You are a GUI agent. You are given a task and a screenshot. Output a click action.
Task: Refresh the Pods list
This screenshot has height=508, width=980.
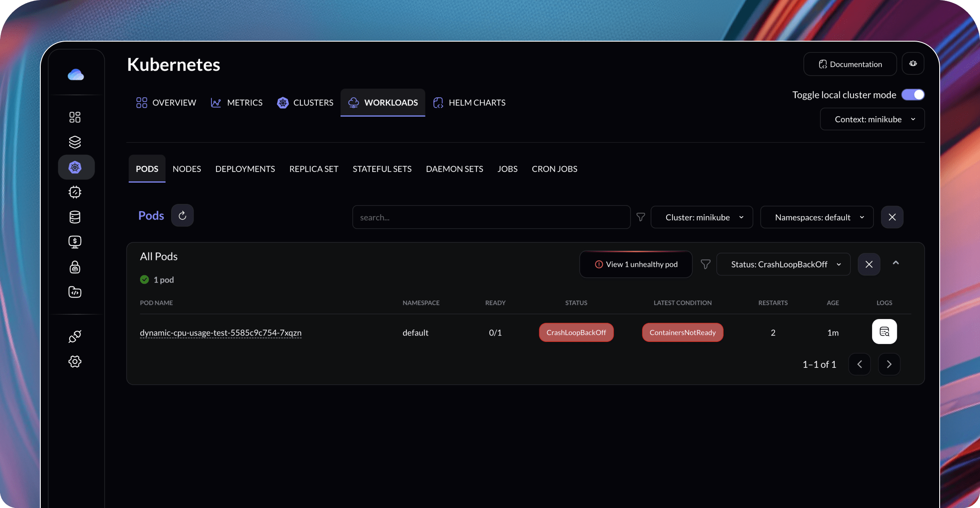click(x=182, y=215)
